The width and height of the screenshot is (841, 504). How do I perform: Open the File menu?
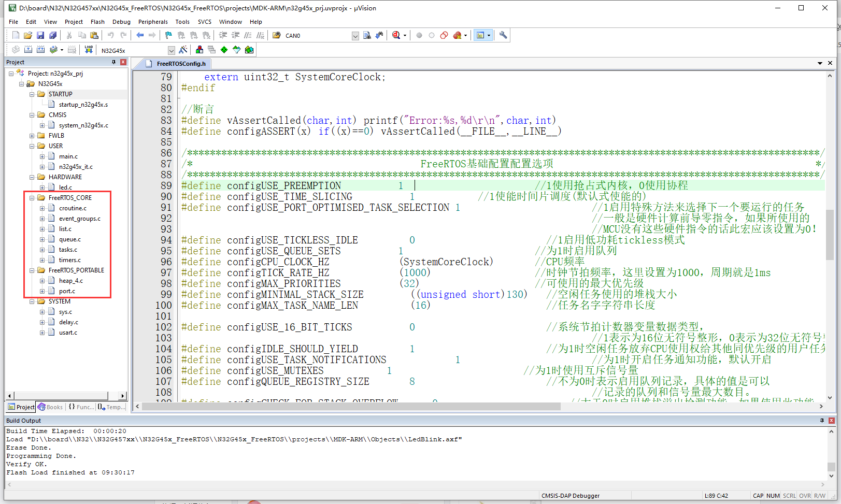click(x=13, y=22)
